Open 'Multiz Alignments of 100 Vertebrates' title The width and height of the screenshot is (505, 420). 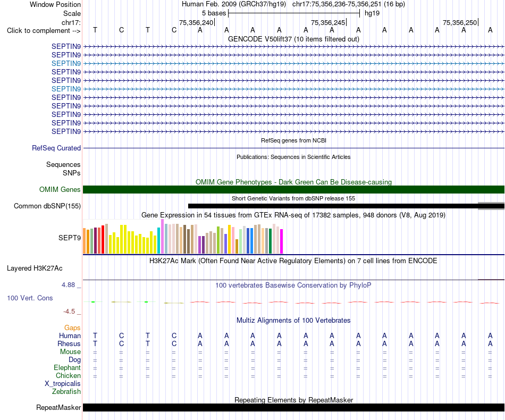point(293,320)
